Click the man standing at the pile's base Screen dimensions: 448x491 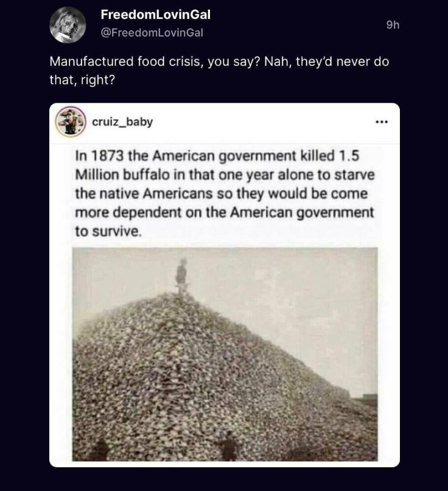coord(229,445)
